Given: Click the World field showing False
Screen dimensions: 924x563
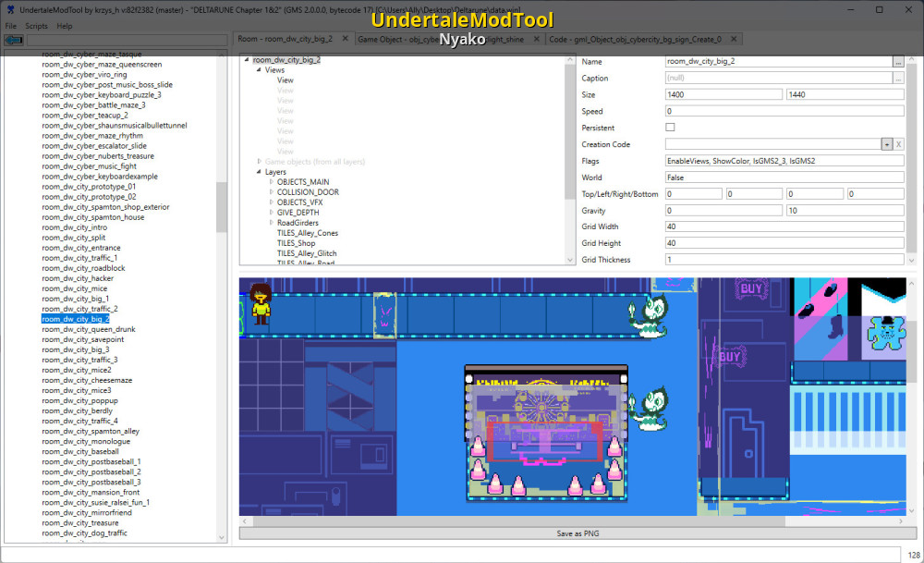Looking at the screenshot, I should click(x=784, y=177).
